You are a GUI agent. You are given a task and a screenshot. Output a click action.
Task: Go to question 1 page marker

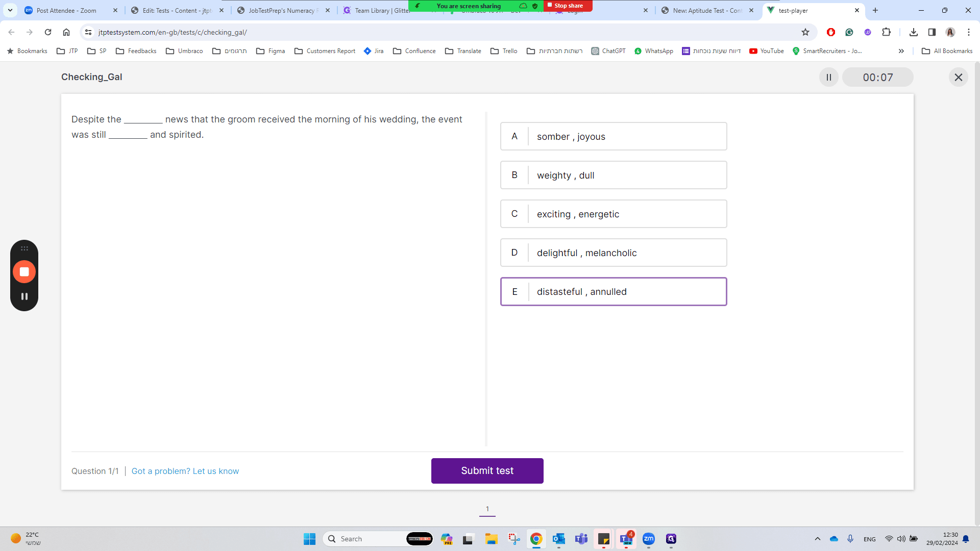[487, 509]
